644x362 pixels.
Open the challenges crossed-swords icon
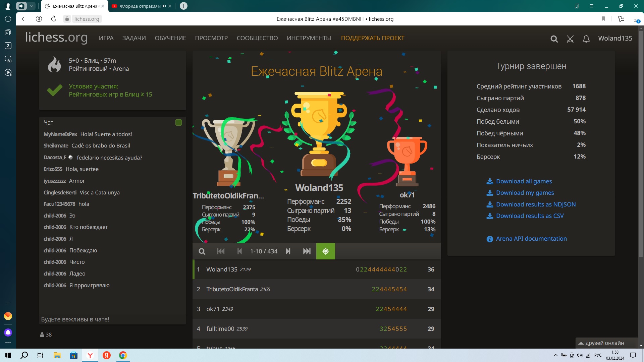[570, 39]
